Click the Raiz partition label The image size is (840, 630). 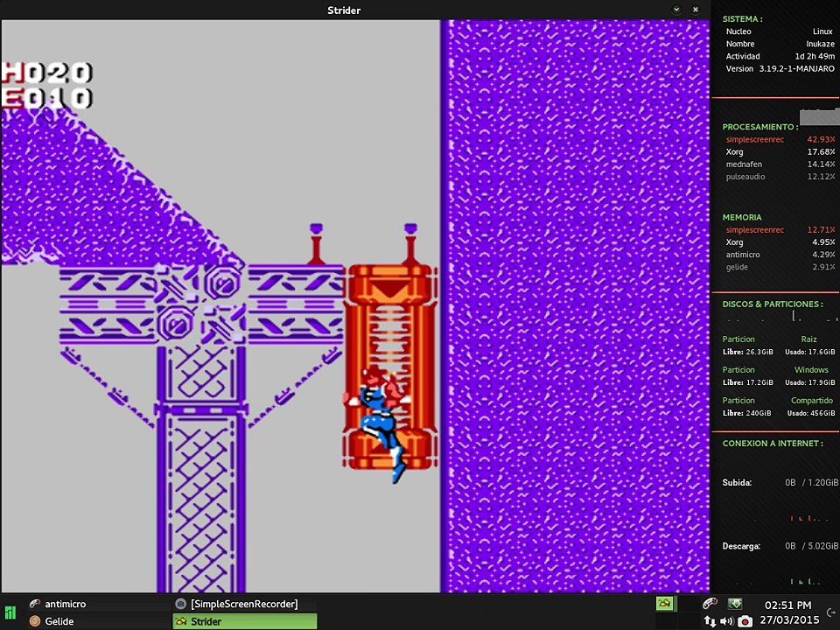coord(808,339)
